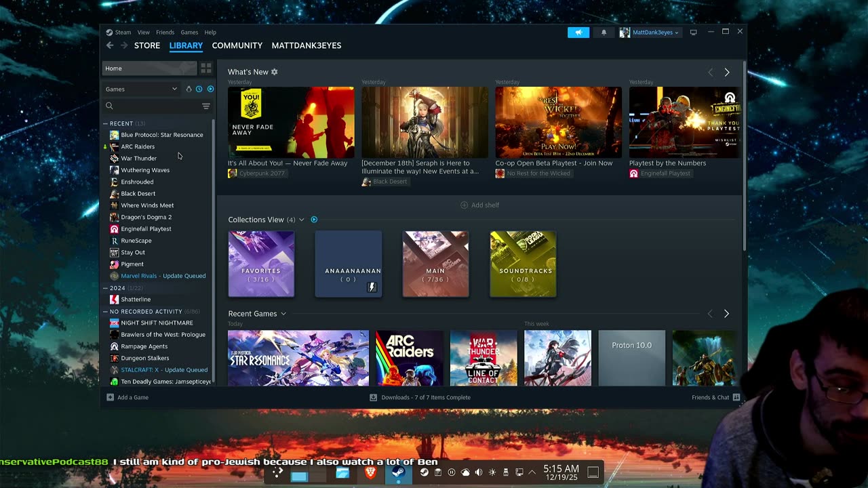Open the Help menu
This screenshot has height=488, width=868.
pyautogui.click(x=210, y=33)
